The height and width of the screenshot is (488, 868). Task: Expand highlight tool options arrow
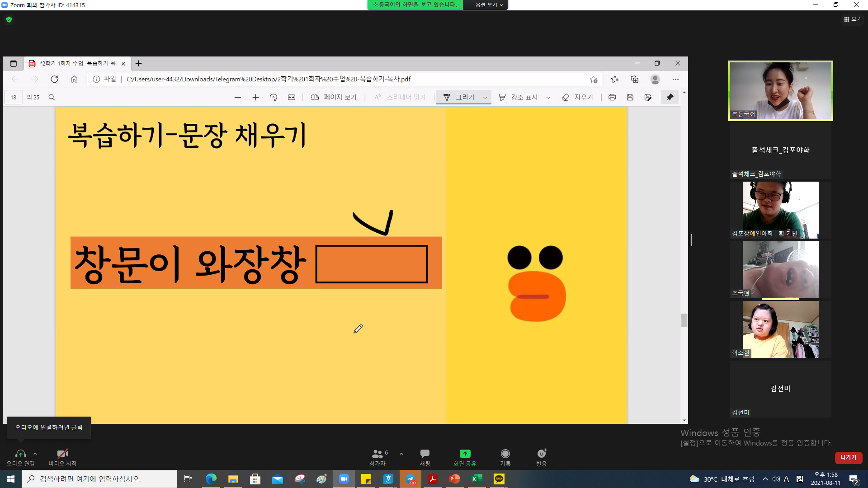[548, 97]
